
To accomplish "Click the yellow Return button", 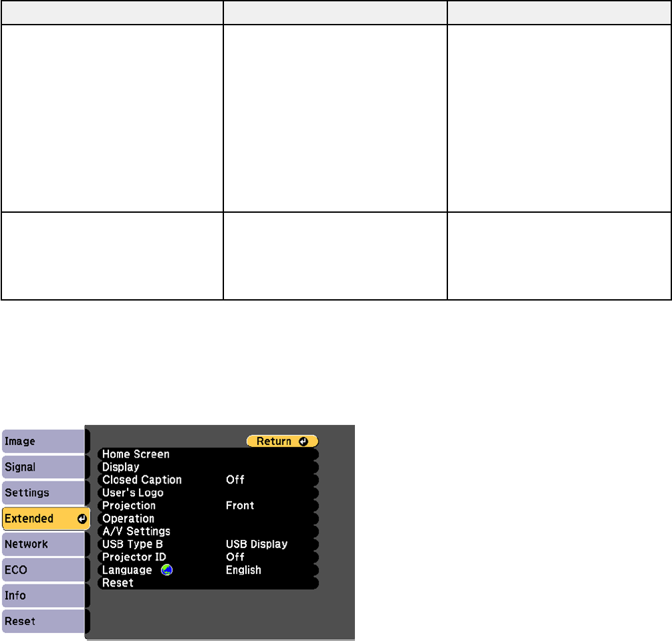I will 282,442.
